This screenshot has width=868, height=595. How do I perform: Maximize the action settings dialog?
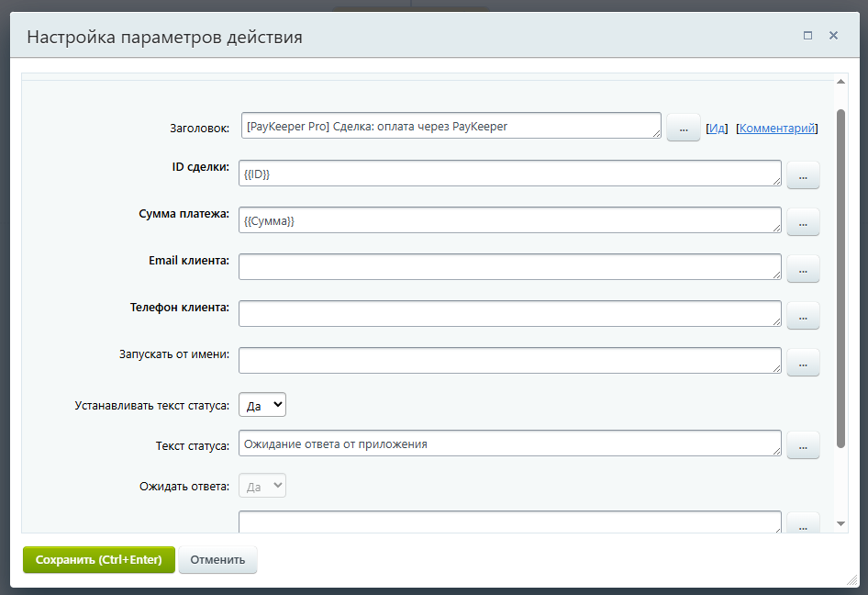point(807,36)
